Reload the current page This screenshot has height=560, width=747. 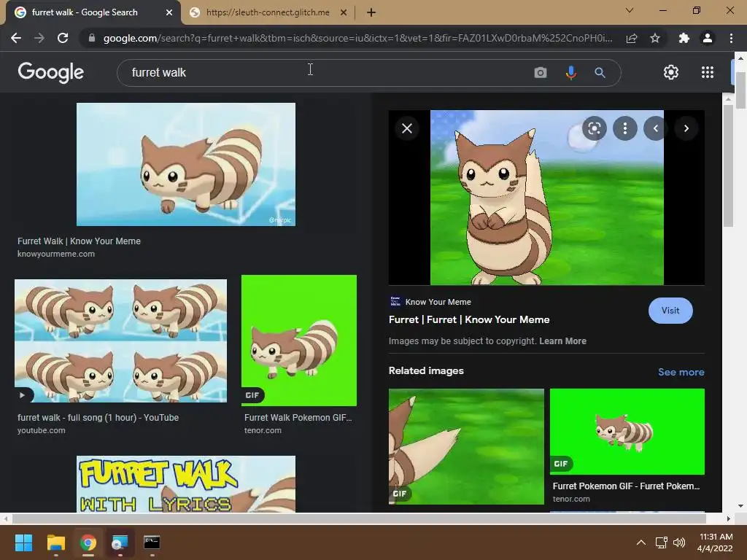(x=63, y=38)
